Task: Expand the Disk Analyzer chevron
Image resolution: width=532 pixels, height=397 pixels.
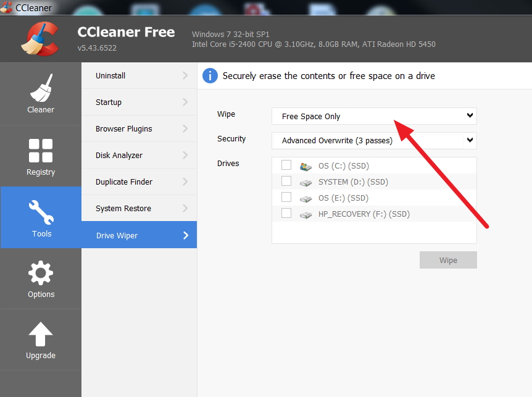Action: 185,155
